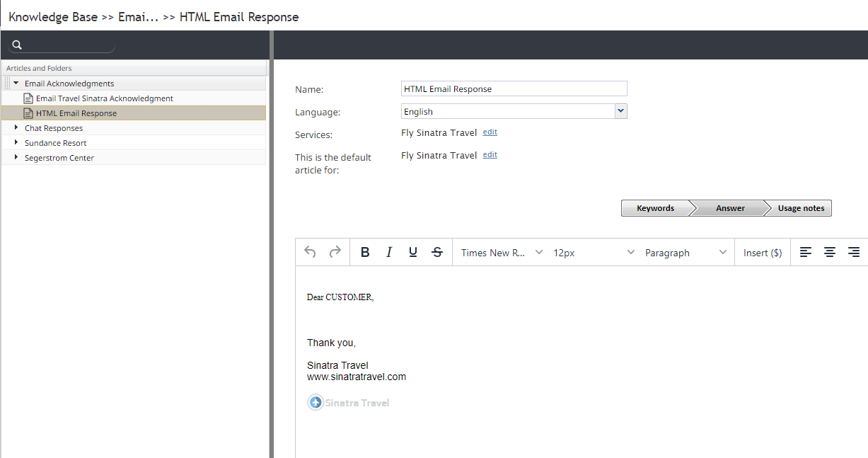
Task: Click the undo arrow icon
Action: pyautogui.click(x=310, y=252)
